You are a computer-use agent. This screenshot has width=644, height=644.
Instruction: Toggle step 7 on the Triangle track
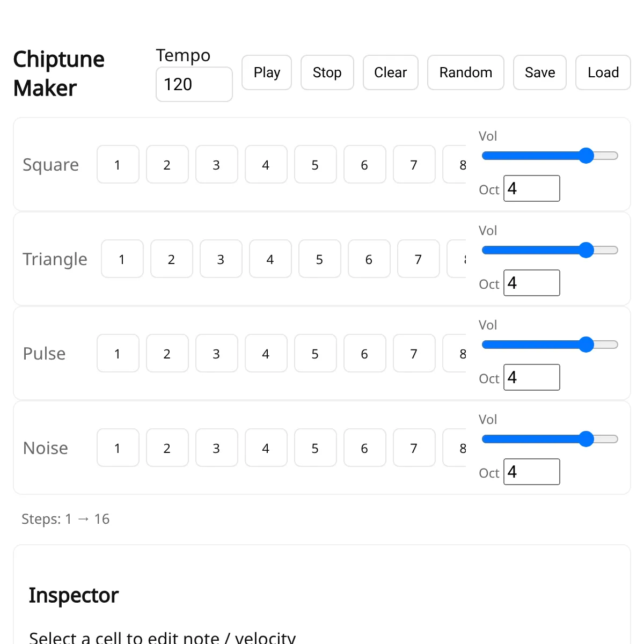pyautogui.click(x=418, y=259)
